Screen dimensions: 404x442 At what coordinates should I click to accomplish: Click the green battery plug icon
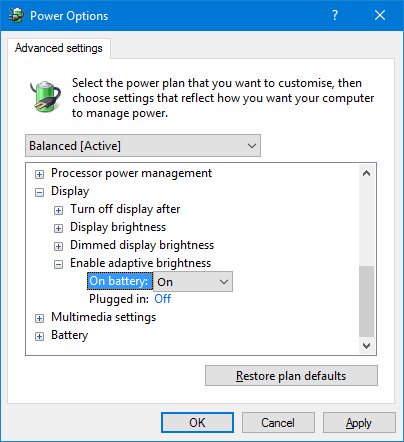click(x=46, y=96)
